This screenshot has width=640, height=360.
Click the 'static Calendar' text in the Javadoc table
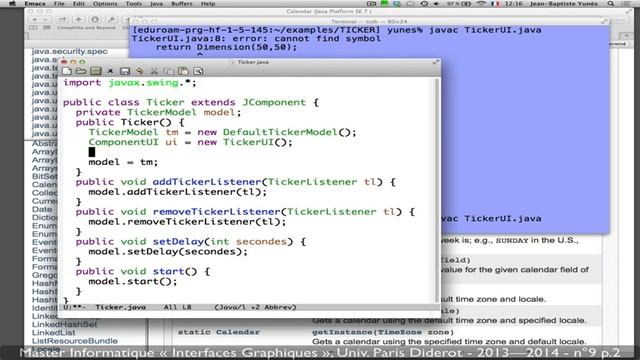click(x=219, y=332)
